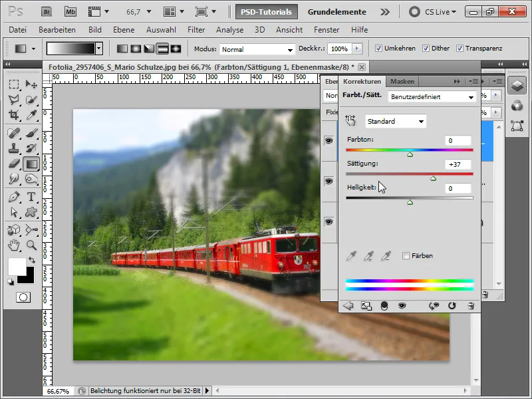
Task: Launch Adobe Bridge from top bar
Action: point(47,12)
